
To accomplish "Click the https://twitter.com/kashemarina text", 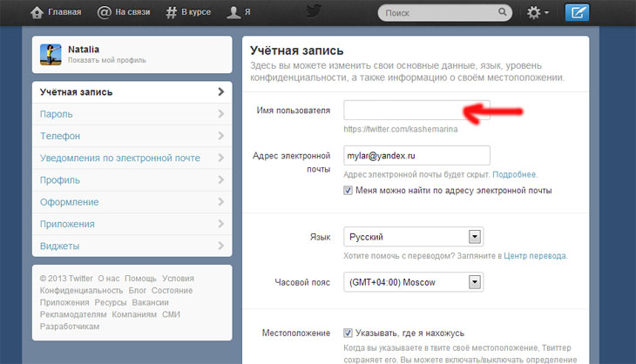I will [401, 129].
